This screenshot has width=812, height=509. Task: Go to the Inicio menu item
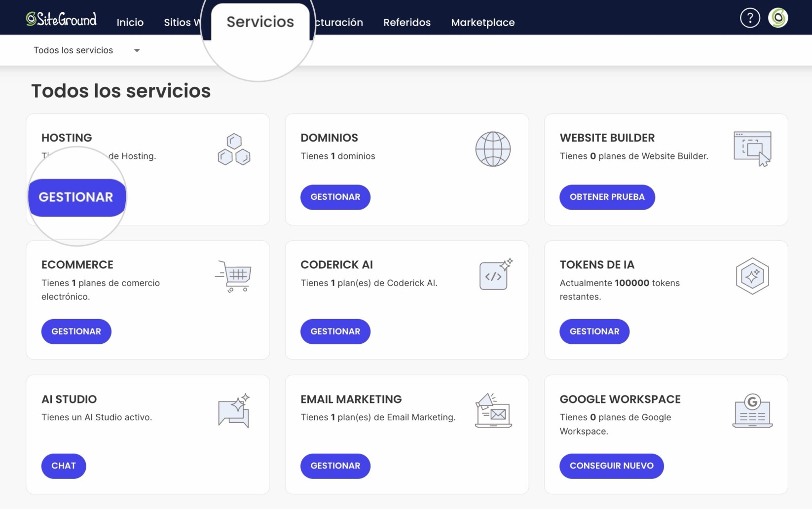[x=130, y=22]
